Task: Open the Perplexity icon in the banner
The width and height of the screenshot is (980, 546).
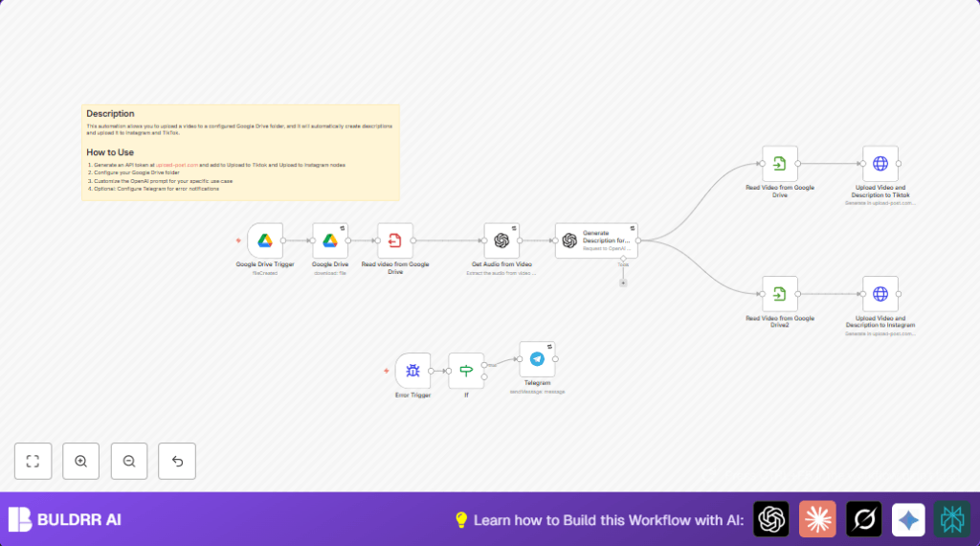Action: tap(952, 519)
